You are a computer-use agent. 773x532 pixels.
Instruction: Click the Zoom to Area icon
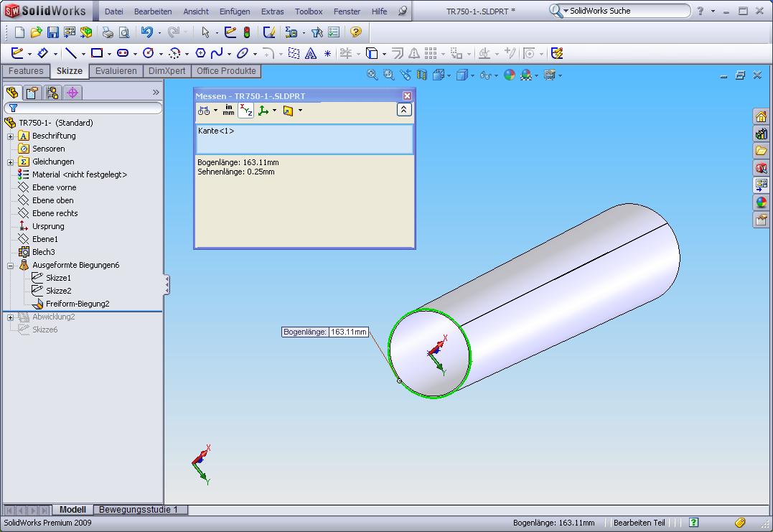click(x=388, y=75)
